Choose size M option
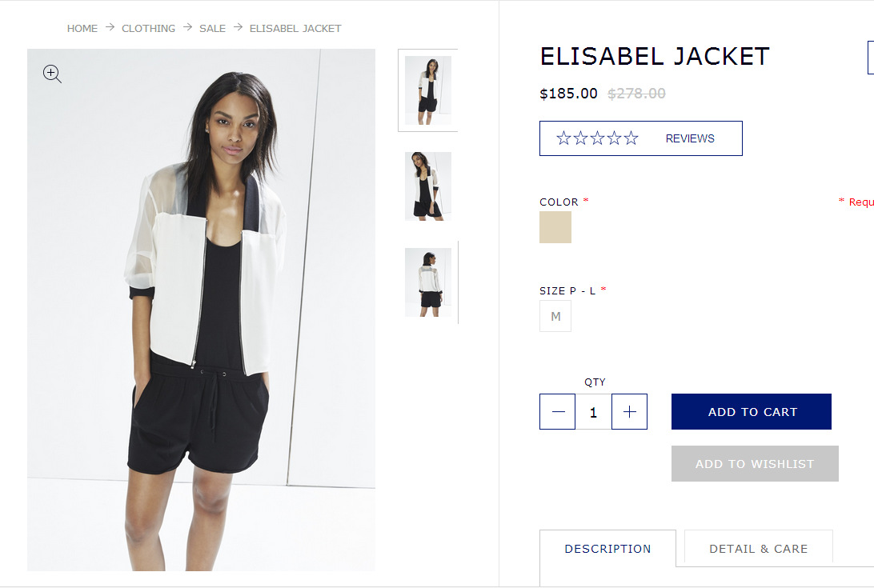The image size is (874, 588). (555, 316)
